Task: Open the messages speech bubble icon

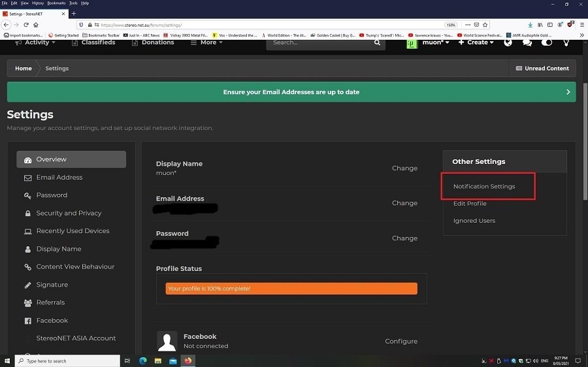Action: tap(527, 42)
